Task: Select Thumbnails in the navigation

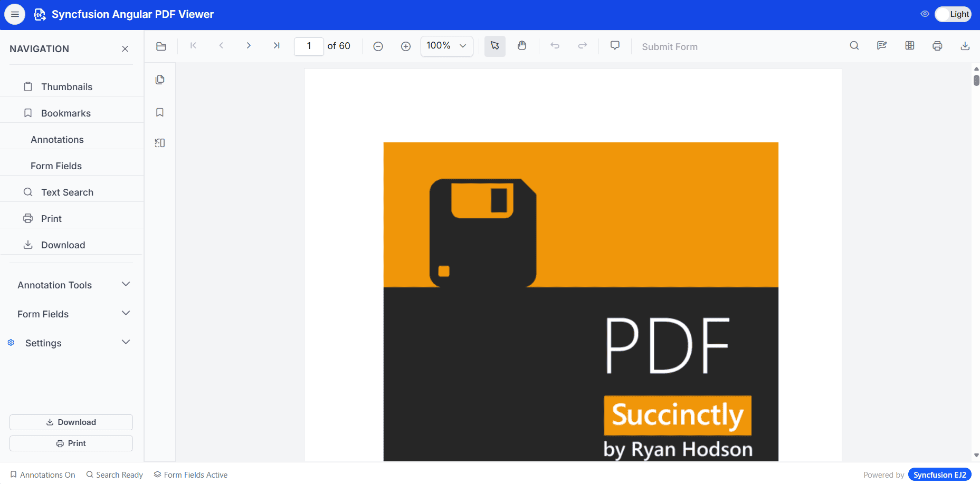Action: [72, 87]
